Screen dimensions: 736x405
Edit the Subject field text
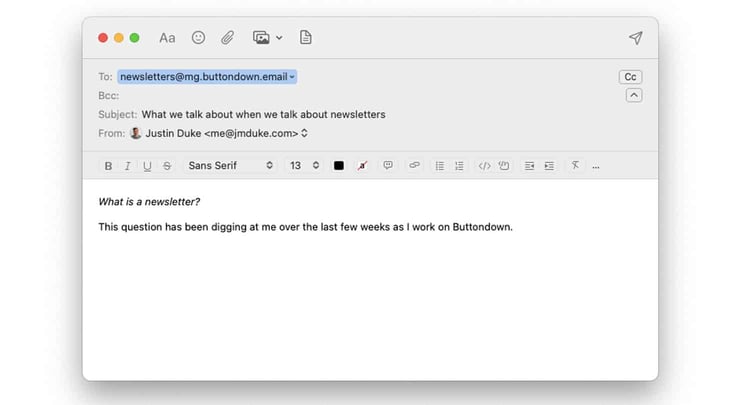point(263,115)
